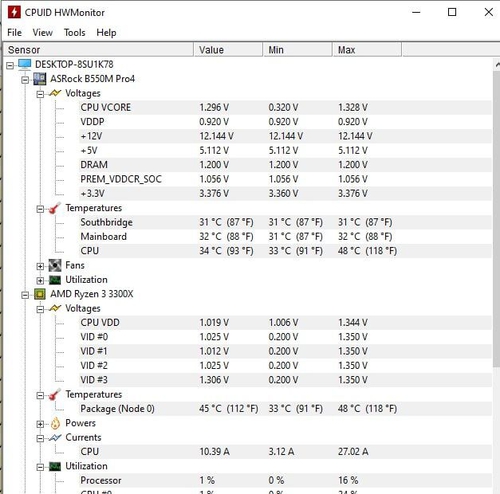Collapse the ASRock B550M Pro4 node

(25, 80)
